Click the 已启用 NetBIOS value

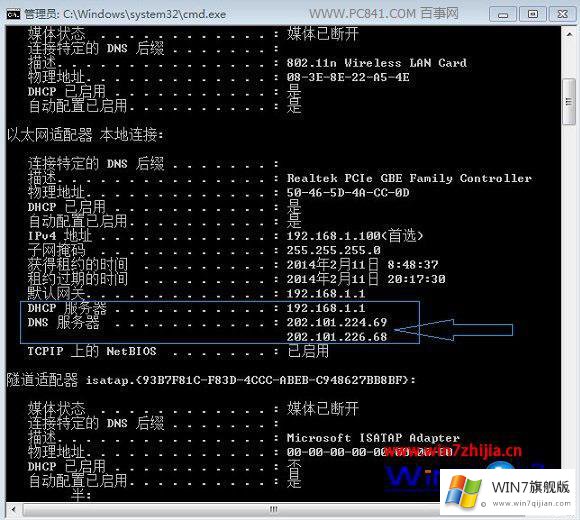coord(308,351)
